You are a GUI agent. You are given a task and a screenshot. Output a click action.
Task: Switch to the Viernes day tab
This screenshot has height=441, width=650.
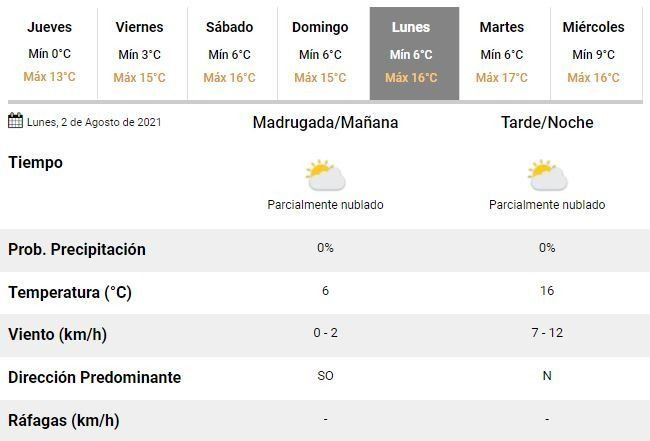[139, 53]
